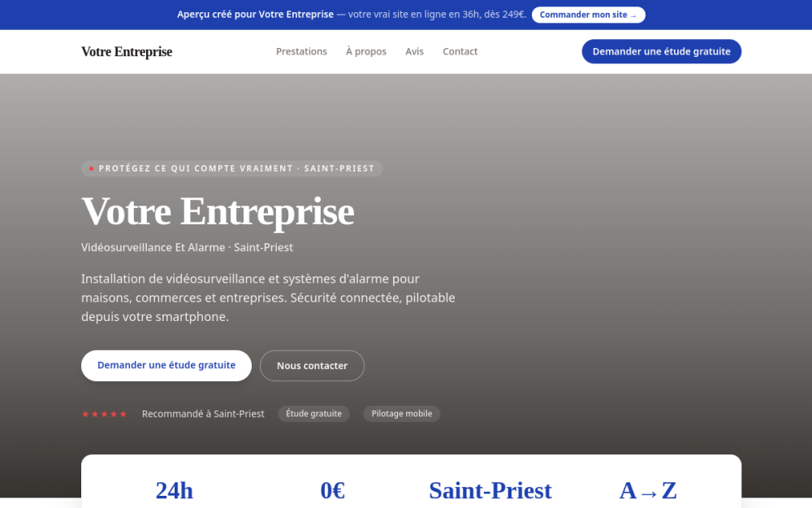Click the large 'Votre Entreprise' hero heading

[x=218, y=211]
